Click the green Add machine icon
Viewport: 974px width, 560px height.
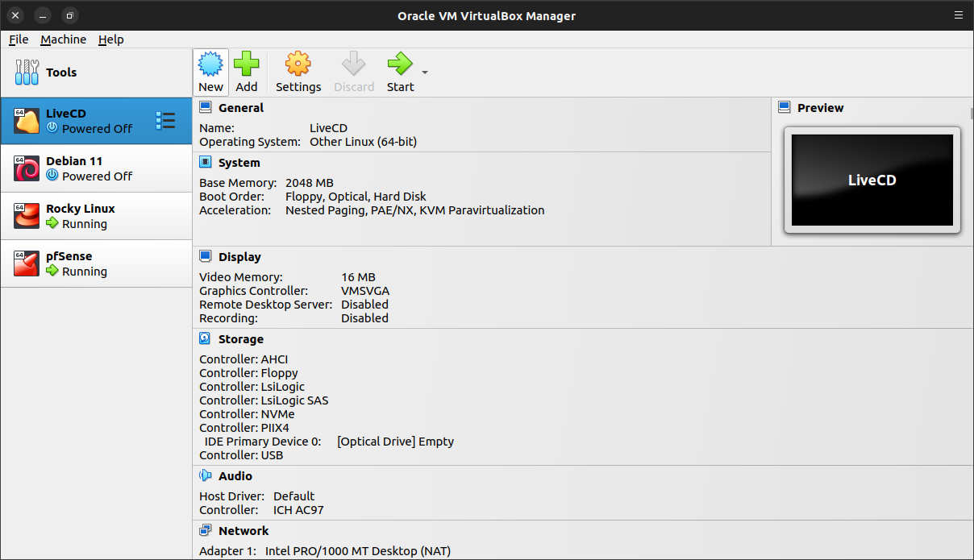point(247,64)
